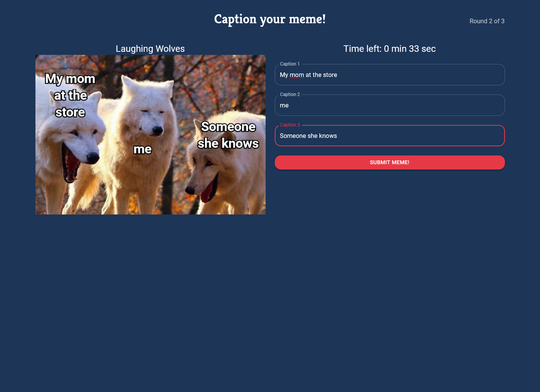Click the underlined word "mom" in Caption 1
The width and height of the screenshot is (540, 392).
(297, 75)
